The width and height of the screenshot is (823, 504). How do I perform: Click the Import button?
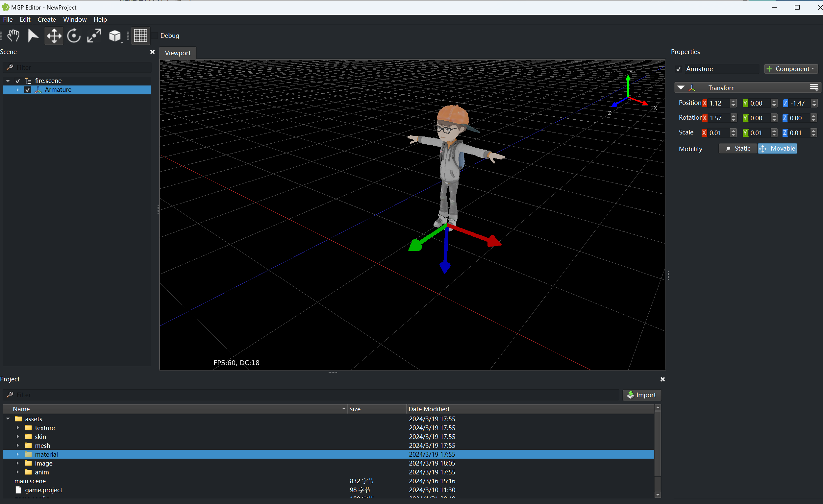point(641,395)
